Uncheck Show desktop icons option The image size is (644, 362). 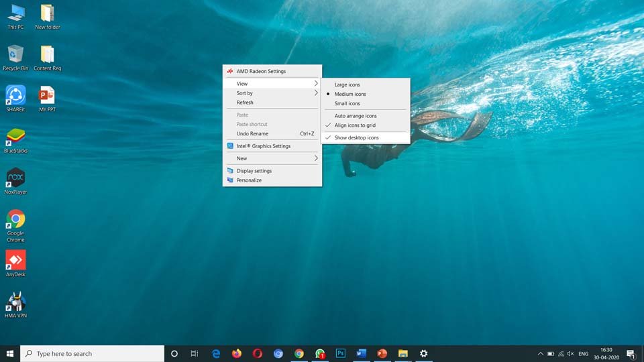click(356, 137)
